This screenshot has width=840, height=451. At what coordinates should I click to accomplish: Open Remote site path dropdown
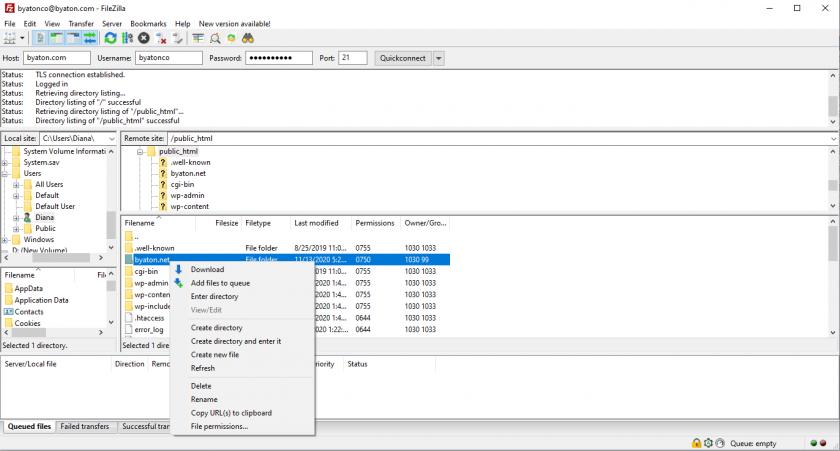coord(833,139)
